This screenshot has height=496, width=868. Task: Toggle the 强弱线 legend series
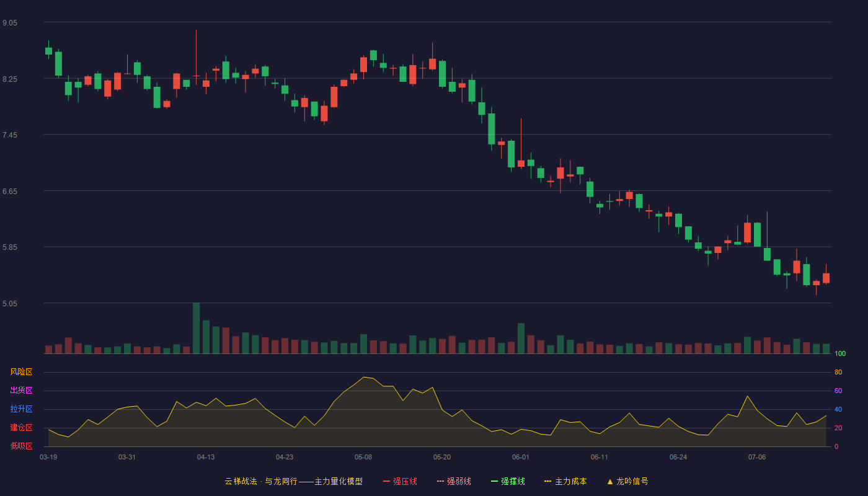(454, 481)
